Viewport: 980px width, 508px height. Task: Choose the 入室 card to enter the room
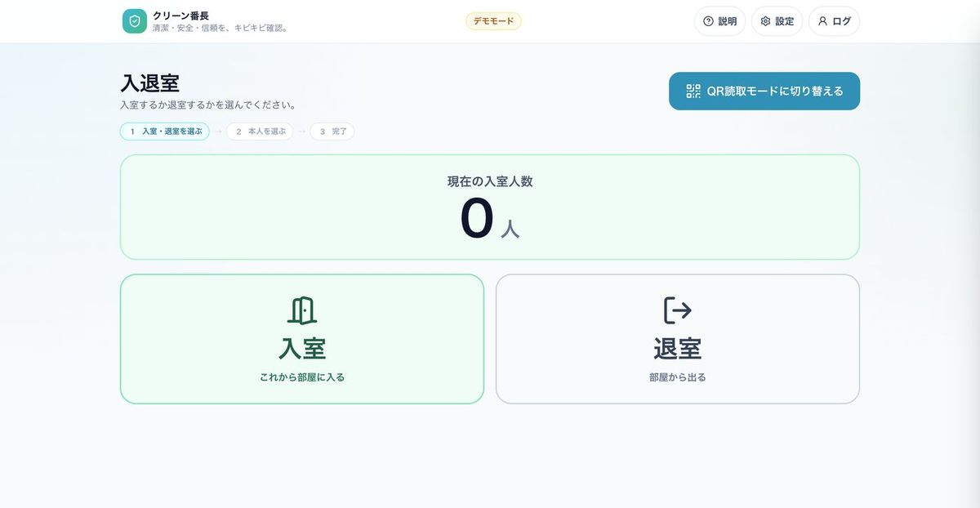[x=302, y=339]
